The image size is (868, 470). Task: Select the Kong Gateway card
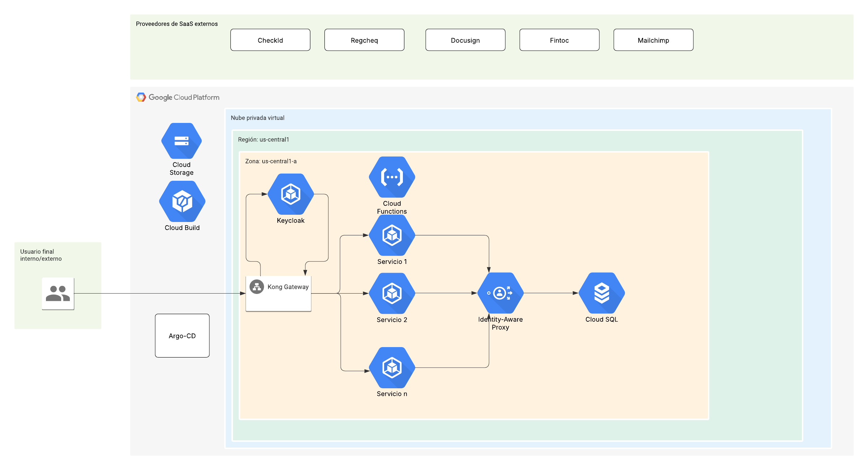pyautogui.click(x=278, y=294)
